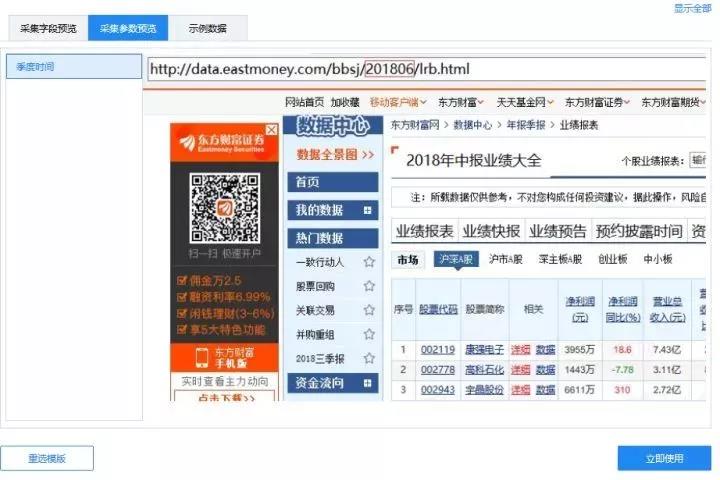This screenshot has height=480, width=720.
Task: Click the 年报季报 breadcrumb link
Action: [526, 125]
